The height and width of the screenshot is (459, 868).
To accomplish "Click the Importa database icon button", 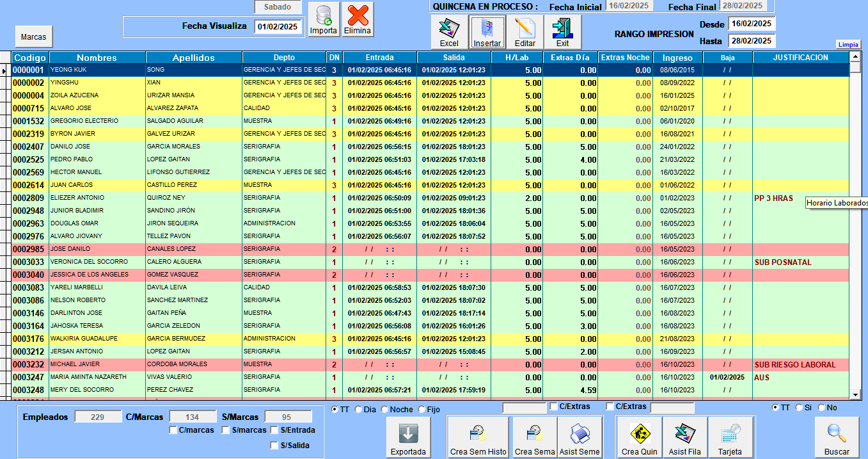I will pyautogui.click(x=323, y=19).
